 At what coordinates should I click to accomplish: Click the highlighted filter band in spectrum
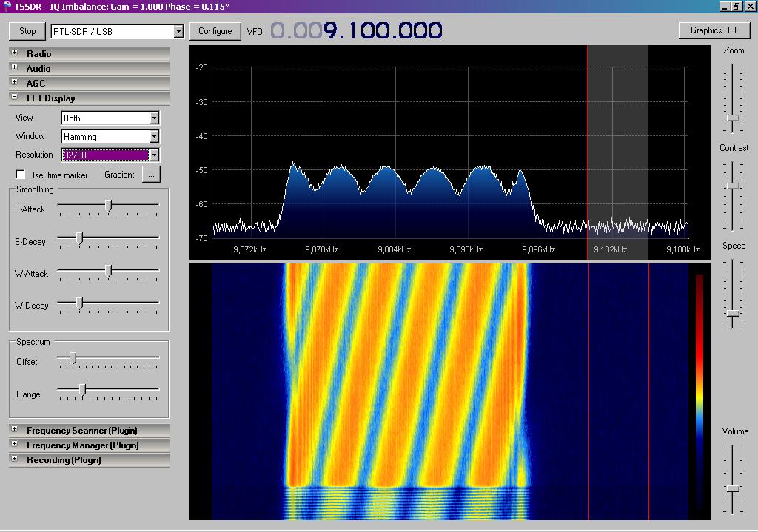(618, 152)
